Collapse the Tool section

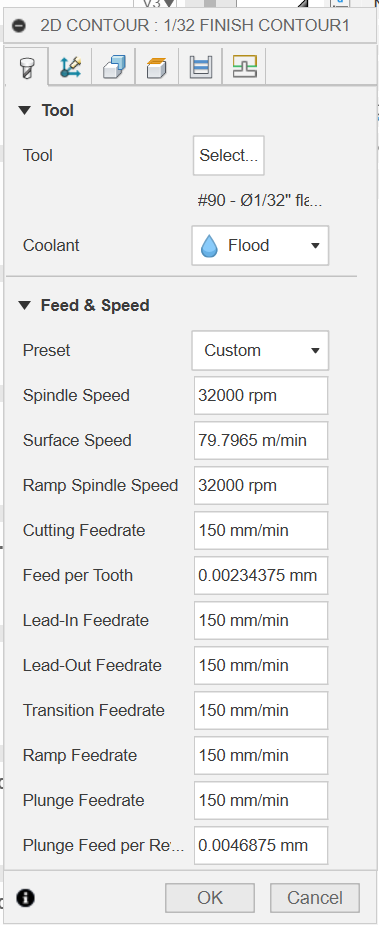click(24, 110)
